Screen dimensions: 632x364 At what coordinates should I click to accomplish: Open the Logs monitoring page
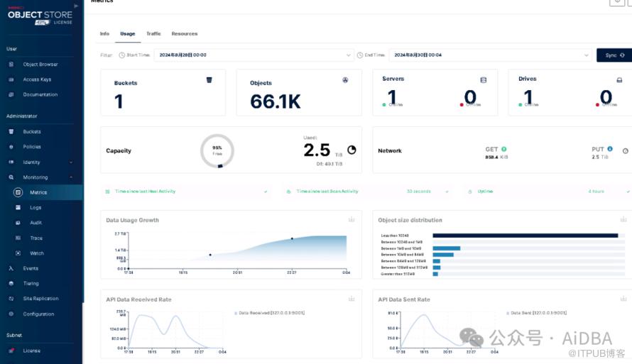[x=36, y=208]
